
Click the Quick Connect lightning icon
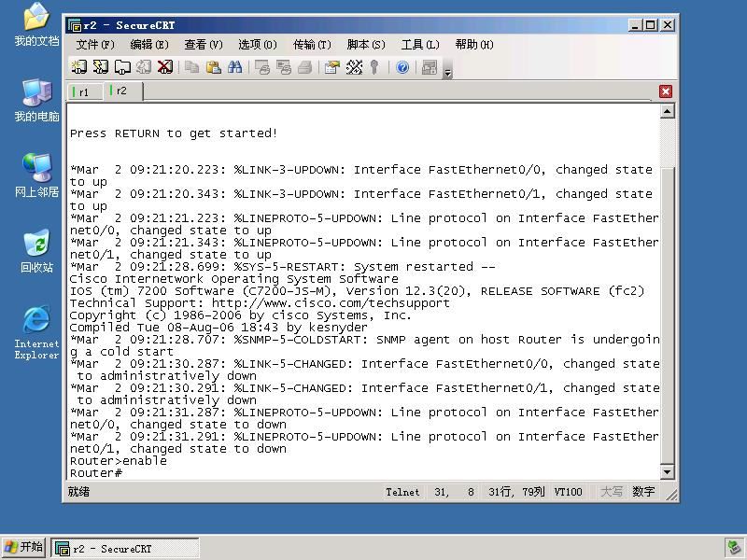click(101, 67)
